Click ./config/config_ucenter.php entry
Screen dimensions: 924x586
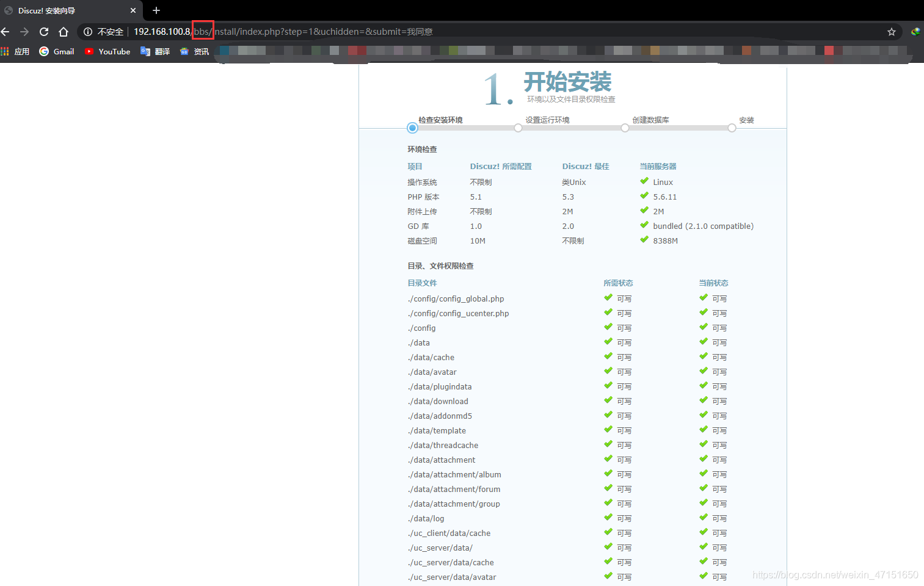click(458, 314)
